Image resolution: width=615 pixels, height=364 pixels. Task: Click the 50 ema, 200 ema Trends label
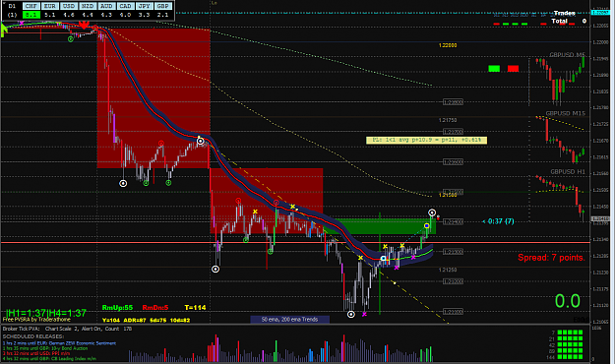point(290,320)
